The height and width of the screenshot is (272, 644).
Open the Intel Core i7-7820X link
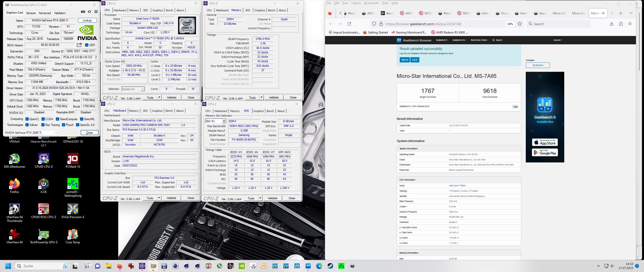[x=457, y=186]
